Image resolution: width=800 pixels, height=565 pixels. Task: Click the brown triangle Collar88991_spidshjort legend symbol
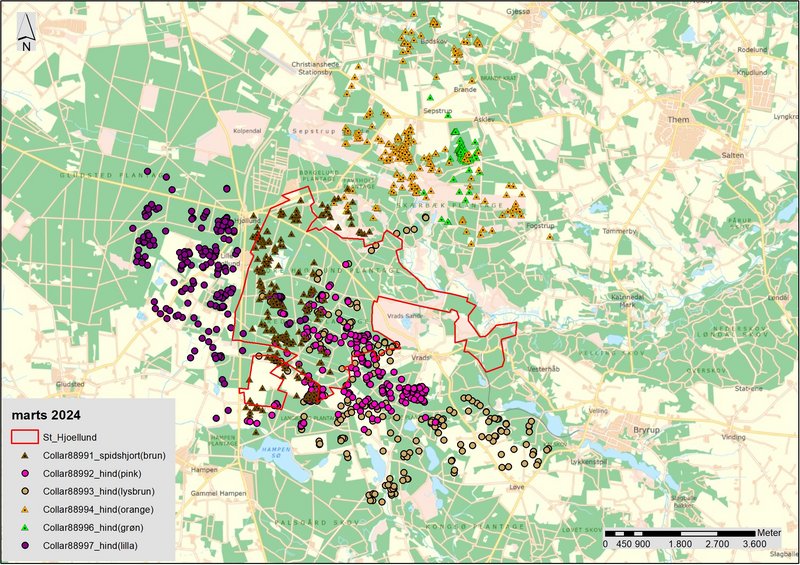(26, 455)
